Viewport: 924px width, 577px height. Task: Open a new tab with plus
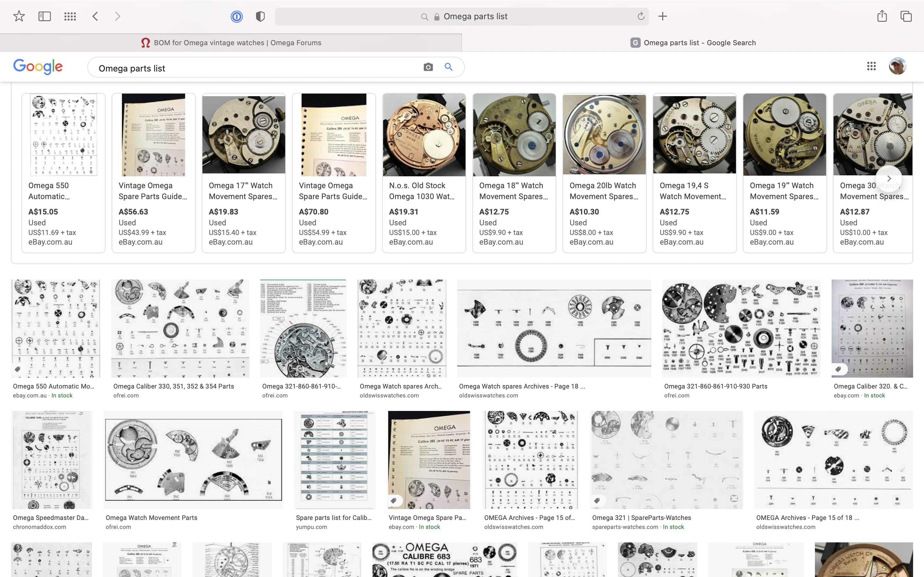coord(663,16)
